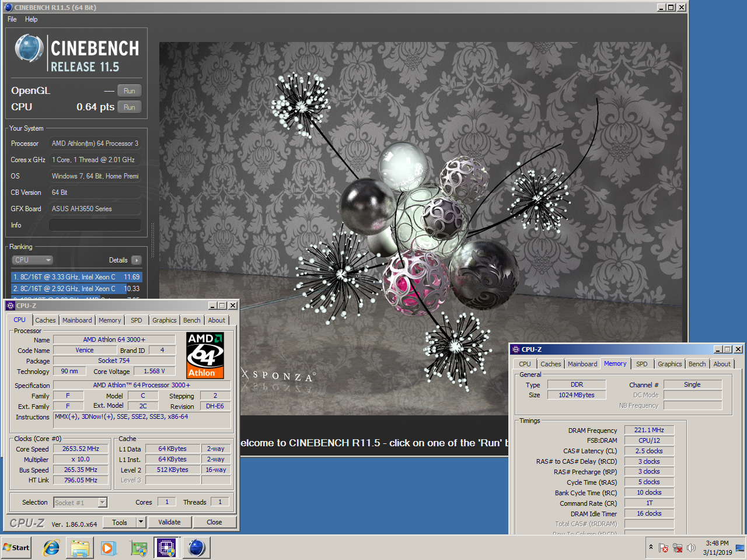Click the Tools button in CPU-Z
This screenshot has width=747, height=560.
coord(120,522)
